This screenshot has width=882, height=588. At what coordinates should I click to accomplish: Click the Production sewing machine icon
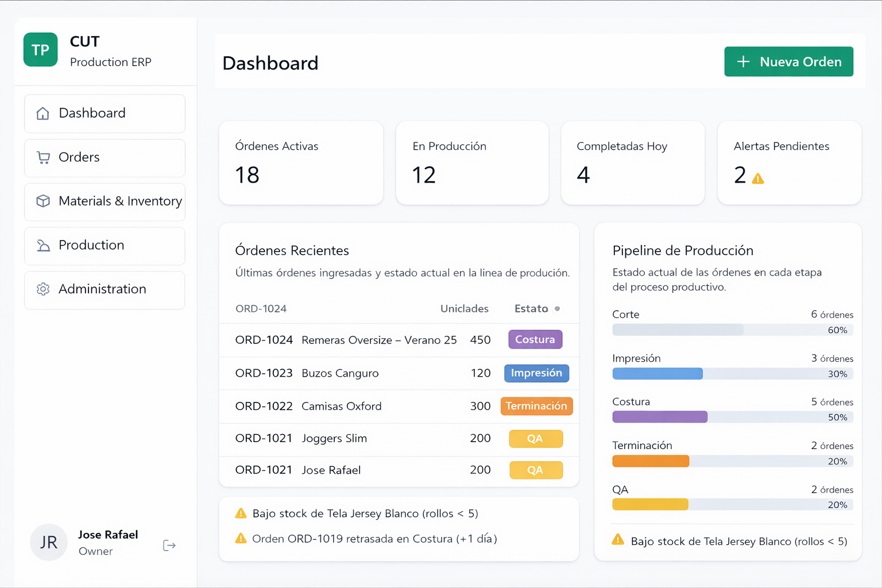click(43, 245)
